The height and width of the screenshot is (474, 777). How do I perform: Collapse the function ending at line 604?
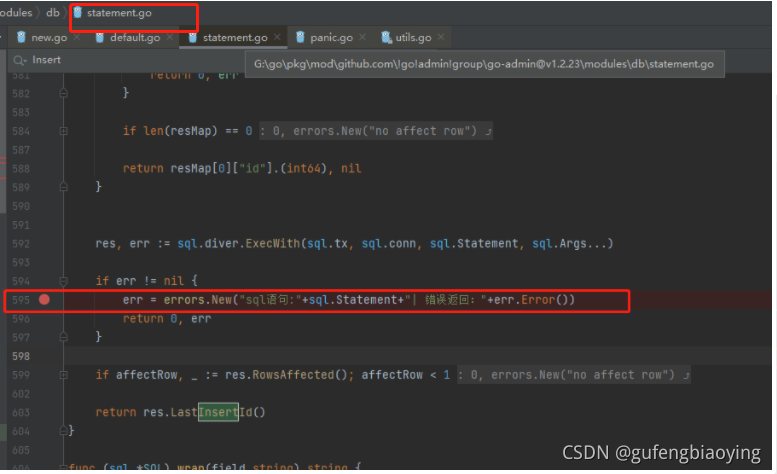pyautogui.click(x=63, y=430)
